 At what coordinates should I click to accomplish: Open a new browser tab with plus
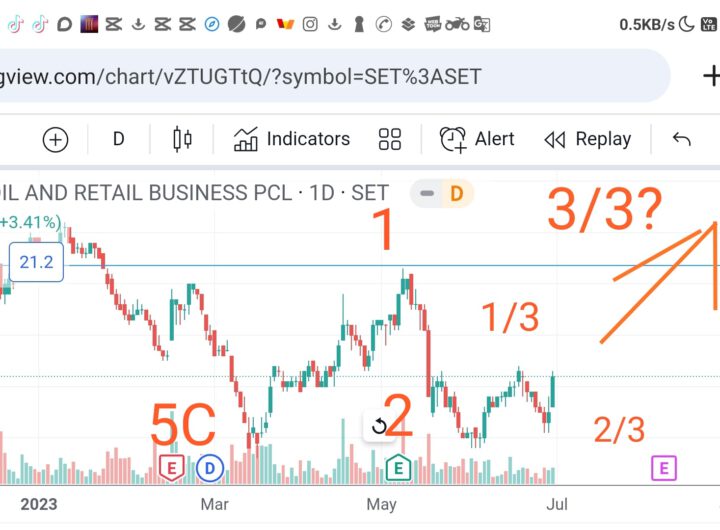click(711, 76)
